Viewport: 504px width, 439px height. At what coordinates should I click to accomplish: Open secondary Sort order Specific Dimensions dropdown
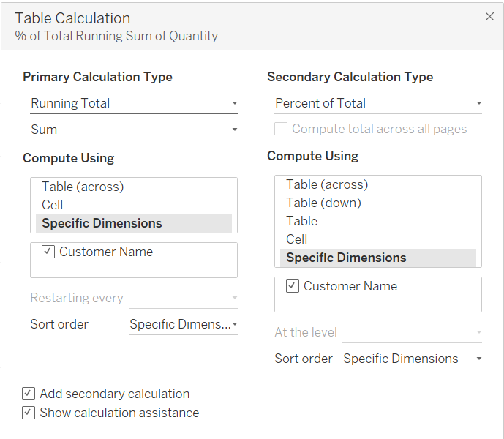(x=412, y=359)
